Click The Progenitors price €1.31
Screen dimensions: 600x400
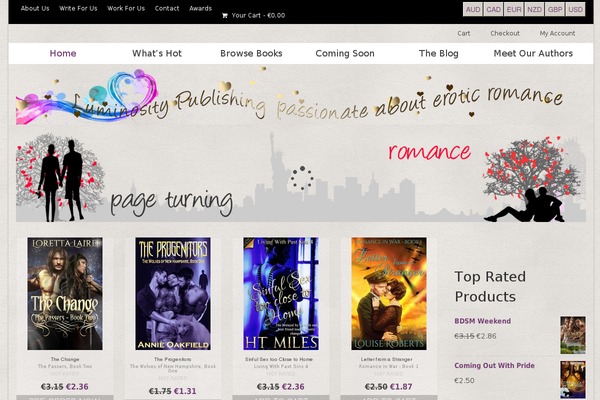[x=185, y=391]
